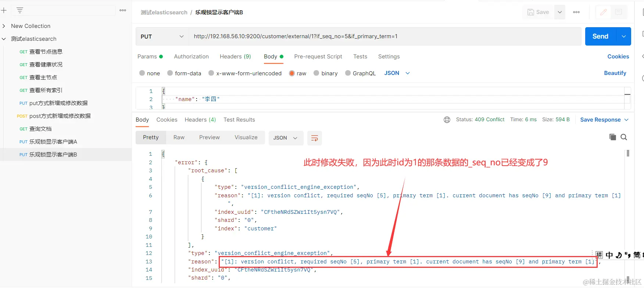
Task: Open the Headers (9) request tab
Action: tap(235, 57)
